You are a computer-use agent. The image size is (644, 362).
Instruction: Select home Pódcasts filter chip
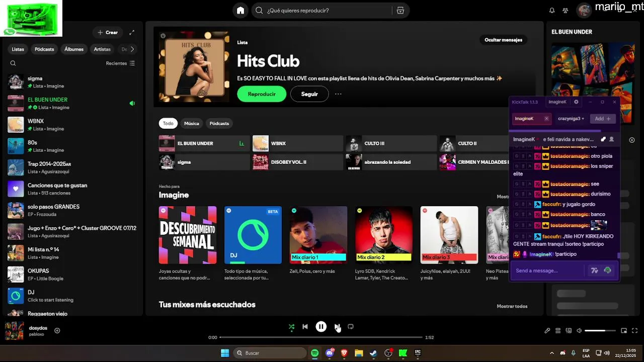(x=219, y=123)
